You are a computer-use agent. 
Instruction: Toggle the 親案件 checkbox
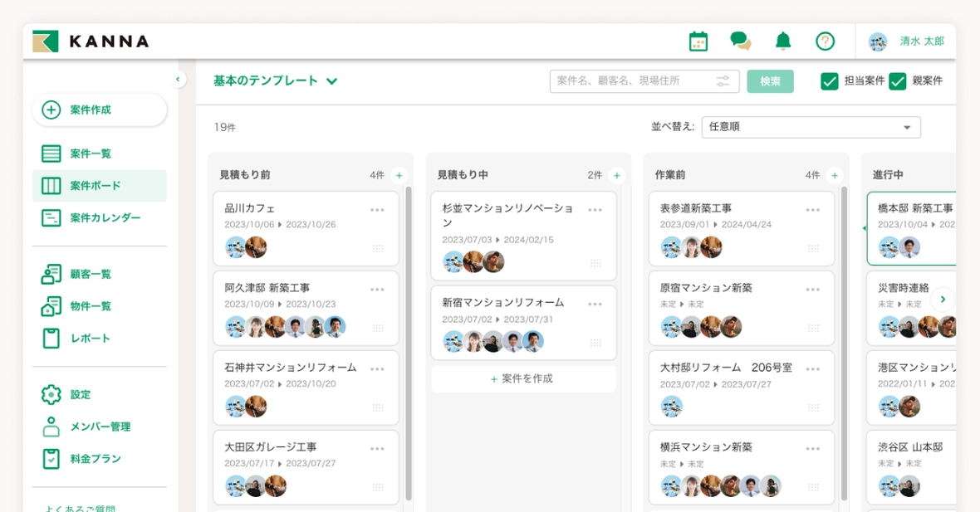tap(898, 81)
